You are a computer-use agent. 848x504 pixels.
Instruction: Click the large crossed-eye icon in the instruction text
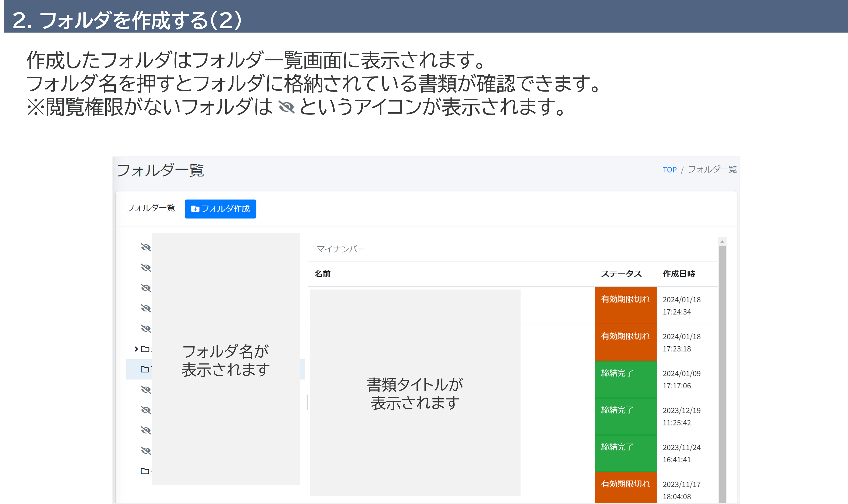286,107
